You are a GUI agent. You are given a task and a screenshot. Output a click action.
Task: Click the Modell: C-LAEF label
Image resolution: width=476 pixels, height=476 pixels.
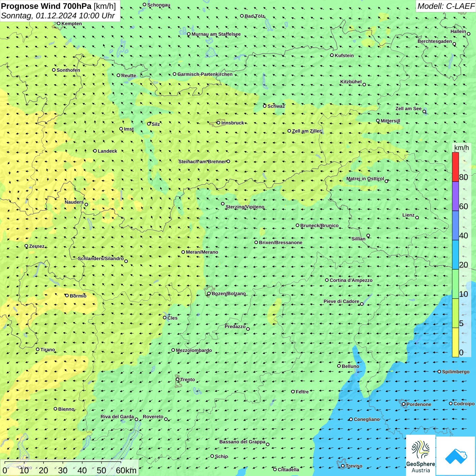click(446, 6)
